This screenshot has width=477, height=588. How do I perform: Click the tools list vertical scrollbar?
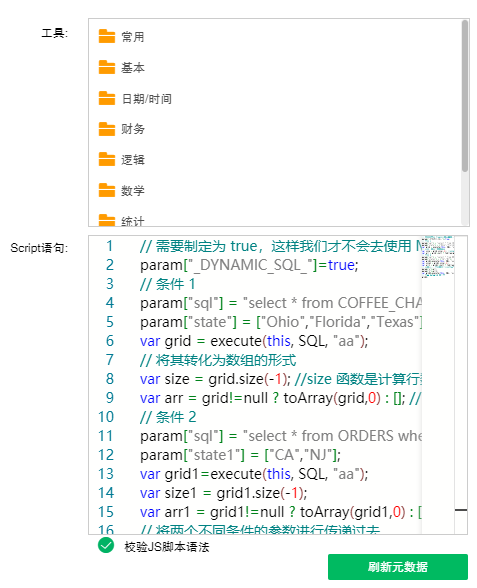(465, 96)
